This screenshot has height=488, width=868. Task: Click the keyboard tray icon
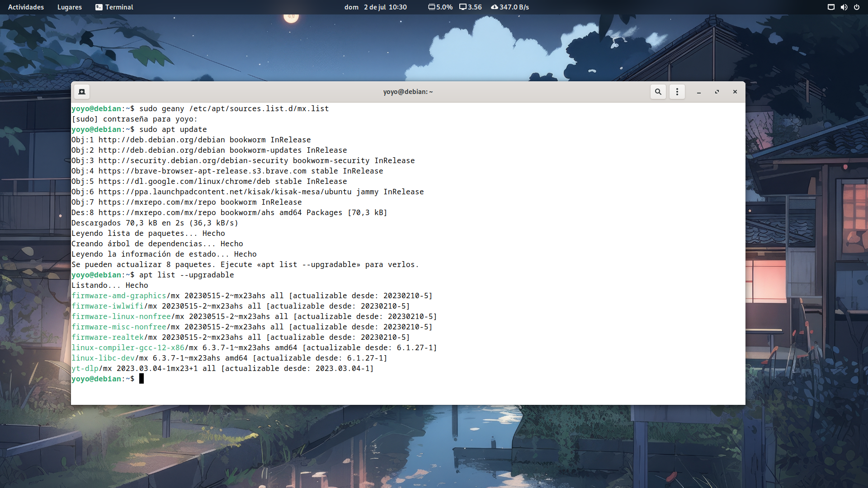[x=831, y=7]
